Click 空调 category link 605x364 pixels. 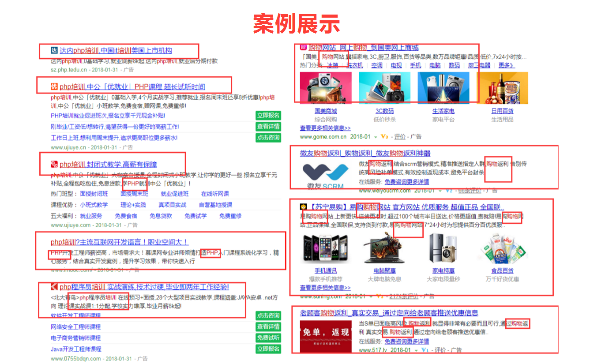[377, 65]
